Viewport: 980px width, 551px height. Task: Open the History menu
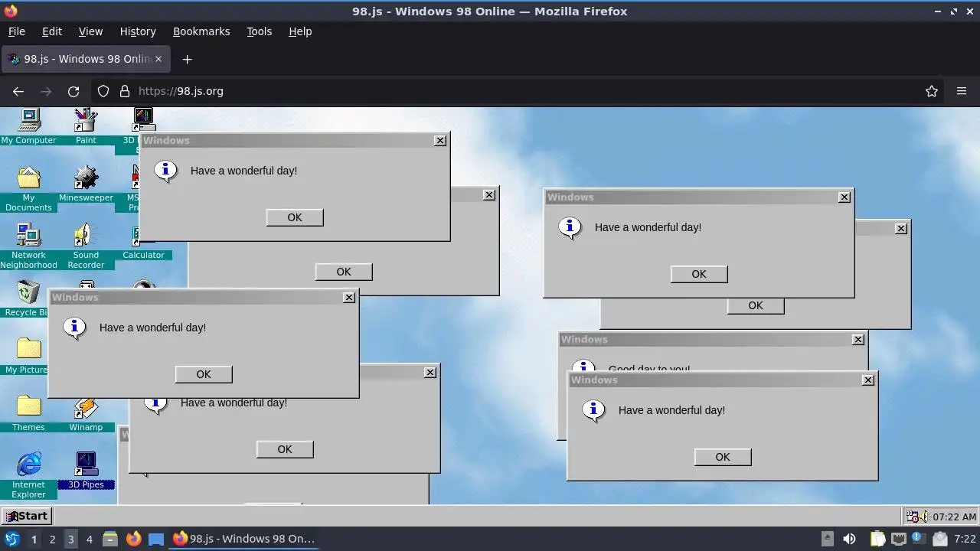[138, 31]
